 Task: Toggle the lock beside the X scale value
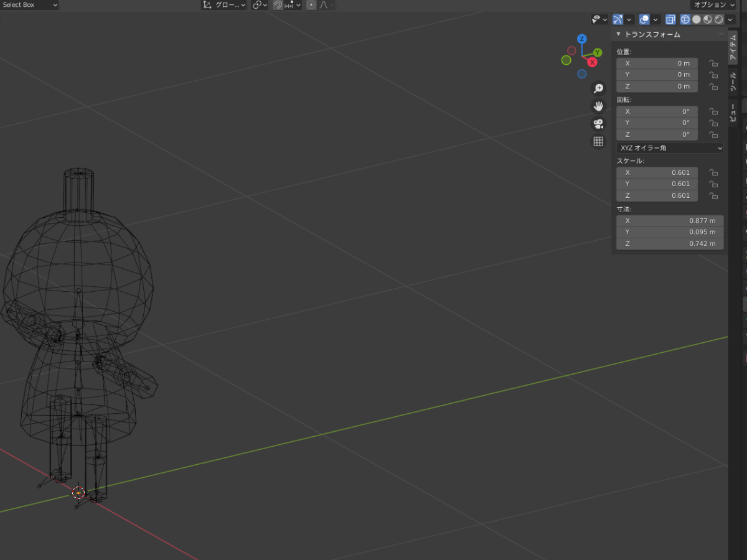tap(713, 172)
